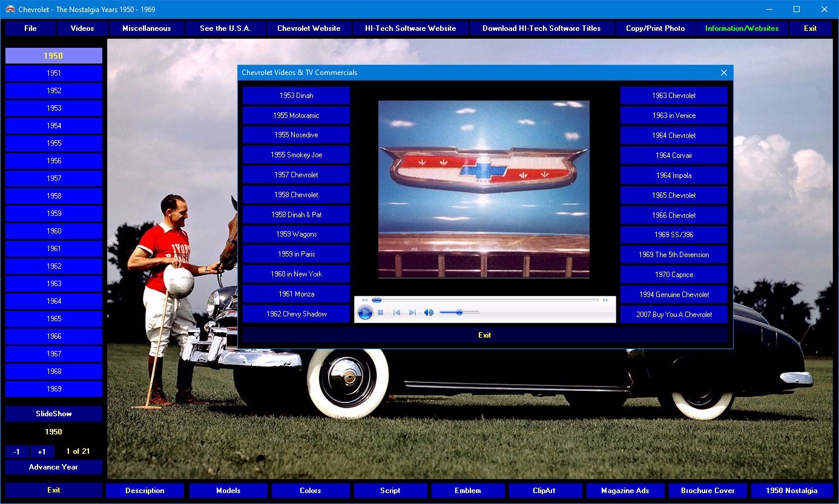Select year 1955 in sidebar
The width and height of the screenshot is (839, 504).
click(54, 143)
